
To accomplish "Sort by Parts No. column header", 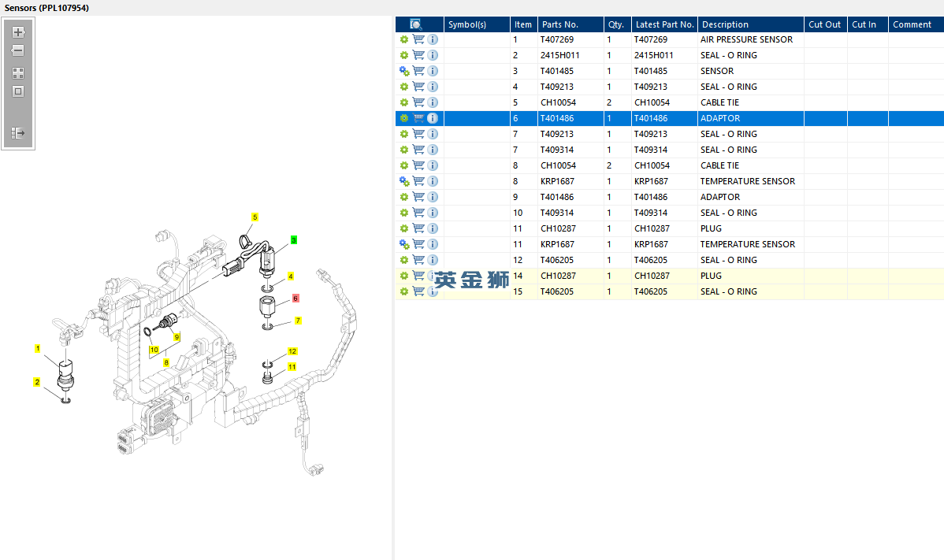I will pos(570,24).
